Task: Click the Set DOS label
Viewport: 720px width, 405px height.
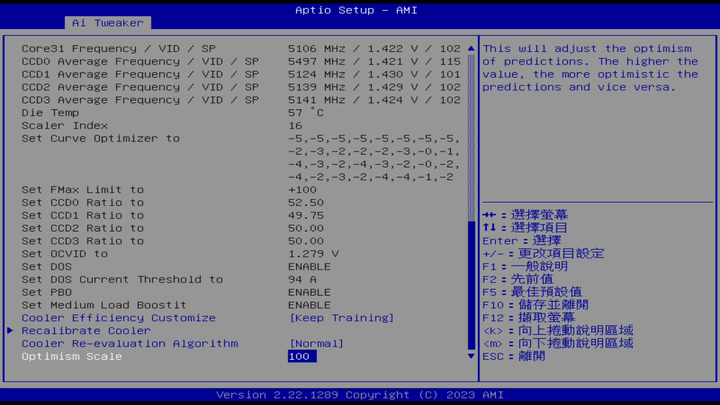Action: (47, 267)
